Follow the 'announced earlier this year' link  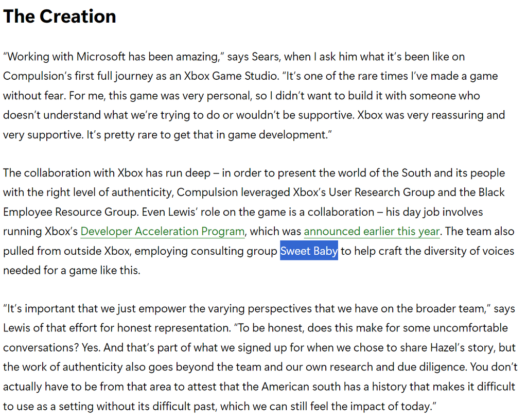point(372,232)
